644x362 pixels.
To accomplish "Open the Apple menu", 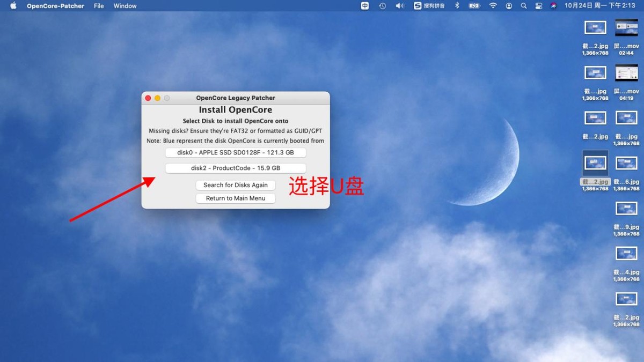I will tap(12, 6).
